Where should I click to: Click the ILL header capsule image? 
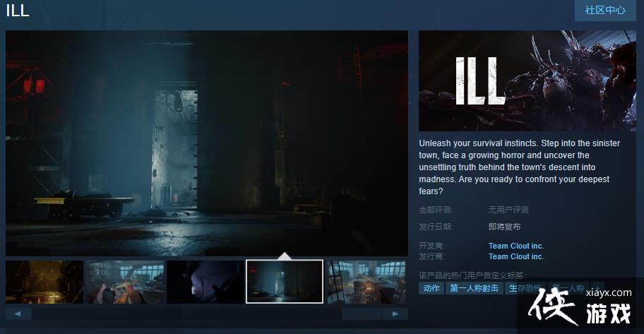(x=527, y=81)
